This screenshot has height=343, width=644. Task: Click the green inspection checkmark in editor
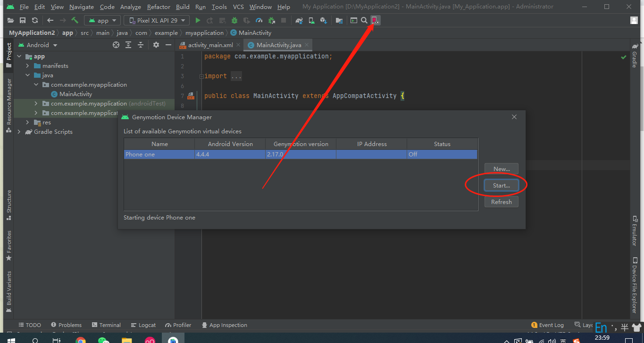pyautogui.click(x=624, y=57)
